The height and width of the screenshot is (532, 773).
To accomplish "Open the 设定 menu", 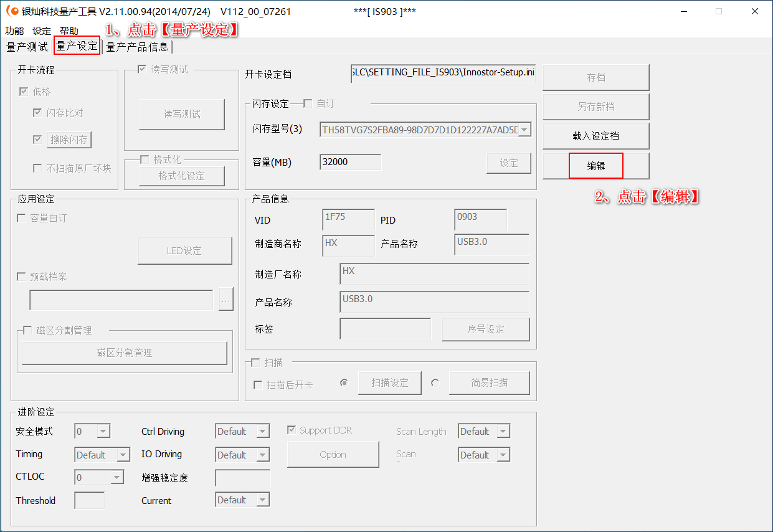I will [x=40, y=31].
